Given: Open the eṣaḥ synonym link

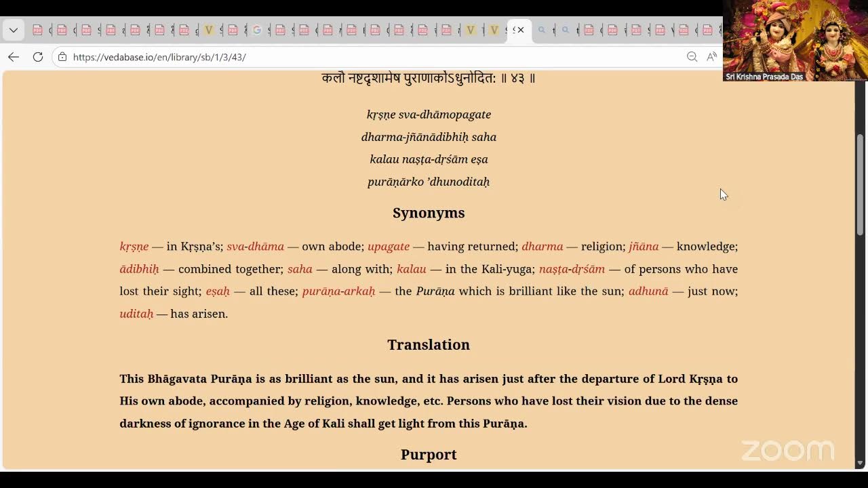Looking at the screenshot, I should pyautogui.click(x=218, y=291).
